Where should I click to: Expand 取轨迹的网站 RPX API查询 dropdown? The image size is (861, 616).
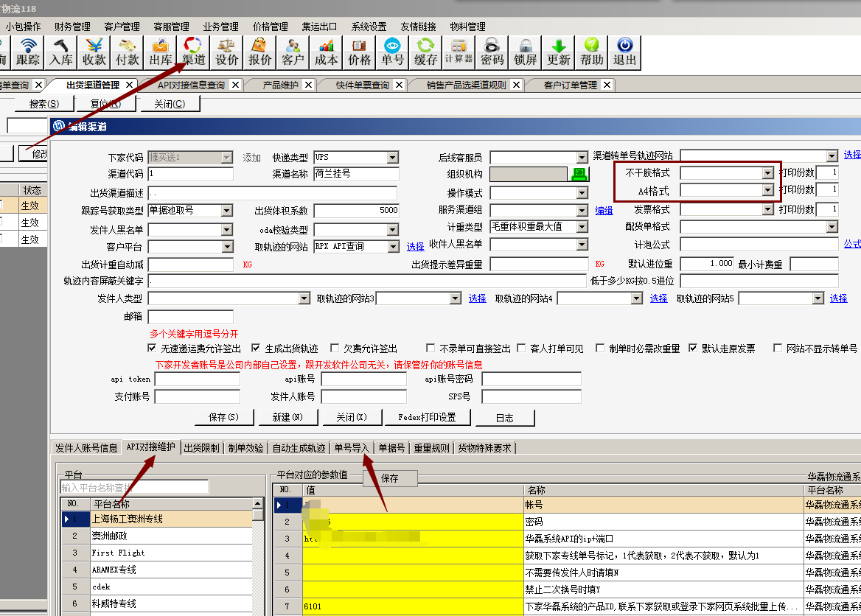(x=393, y=247)
